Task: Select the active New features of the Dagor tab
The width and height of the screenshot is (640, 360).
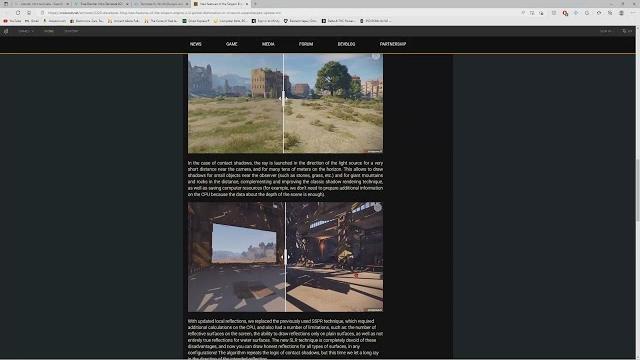Action: [x=220, y=4]
